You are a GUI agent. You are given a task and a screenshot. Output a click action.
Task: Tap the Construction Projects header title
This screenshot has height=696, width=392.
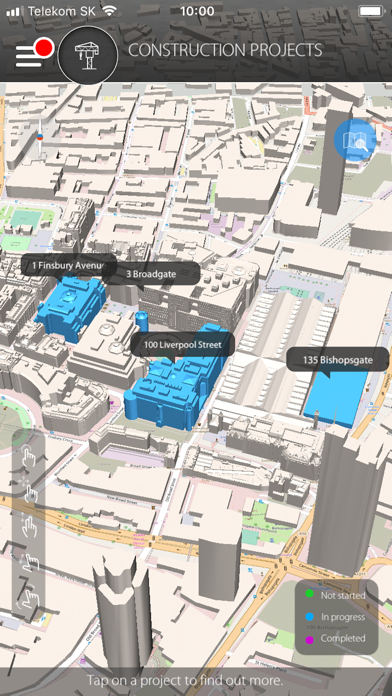[x=225, y=51]
